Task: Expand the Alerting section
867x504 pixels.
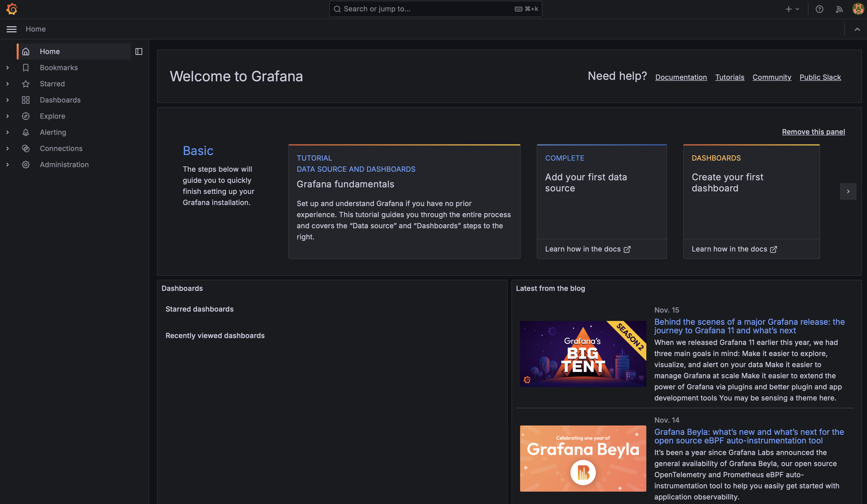Action: coord(8,133)
